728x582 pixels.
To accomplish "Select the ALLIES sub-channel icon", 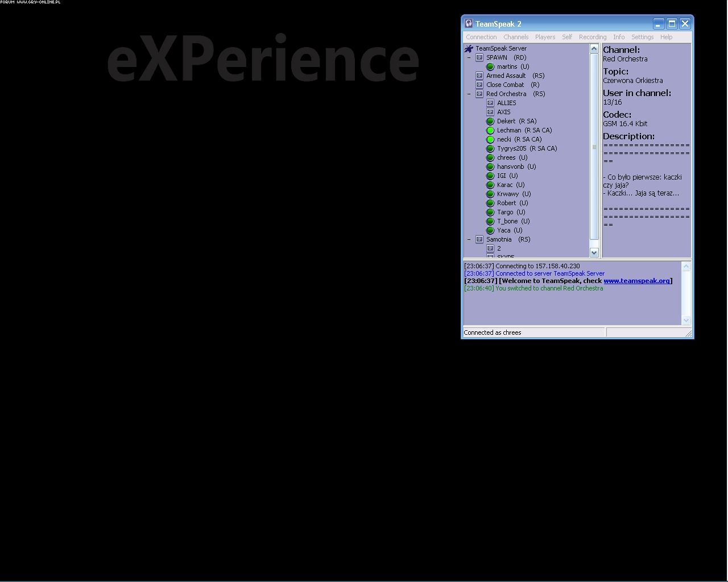I will coord(490,103).
